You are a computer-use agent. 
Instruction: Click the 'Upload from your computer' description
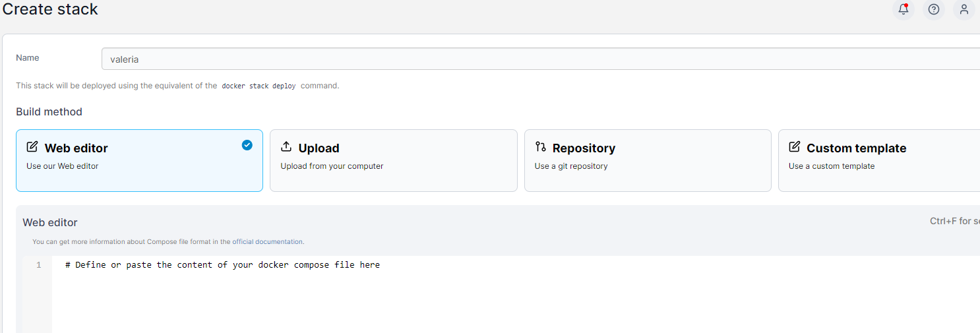tap(332, 166)
